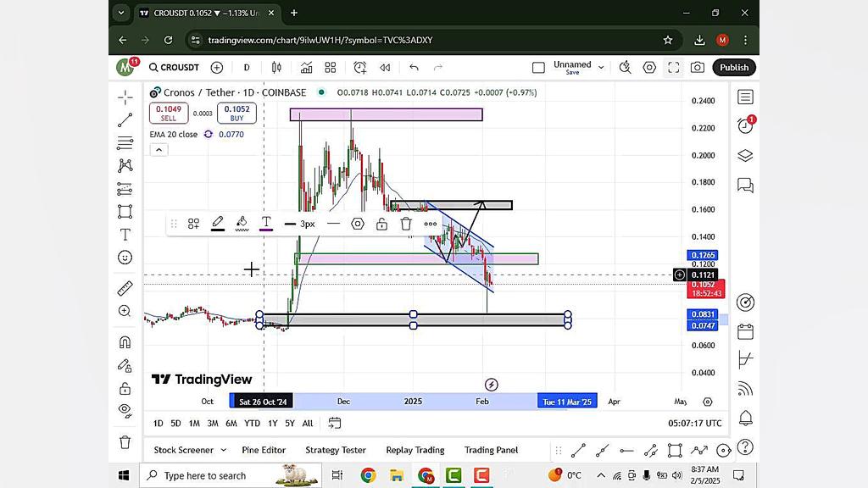The width and height of the screenshot is (868, 488).
Task: Undo the last chart action
Action: coord(414,68)
